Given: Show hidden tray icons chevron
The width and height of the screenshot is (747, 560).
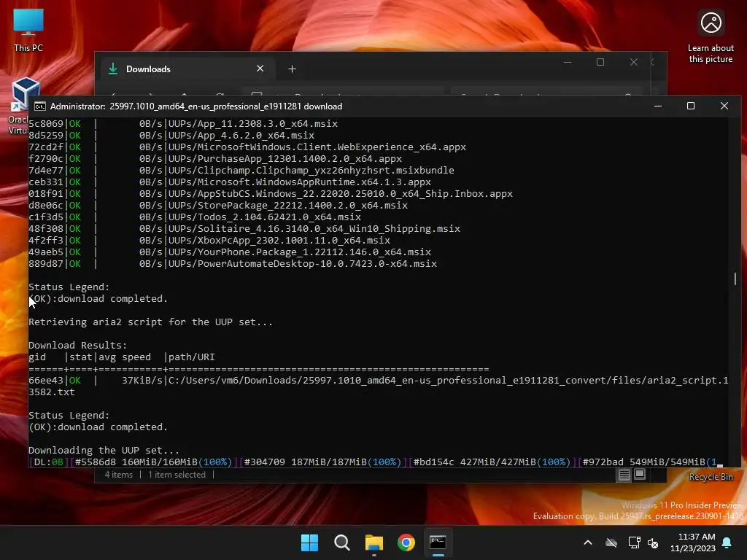Looking at the screenshot, I should (x=588, y=542).
